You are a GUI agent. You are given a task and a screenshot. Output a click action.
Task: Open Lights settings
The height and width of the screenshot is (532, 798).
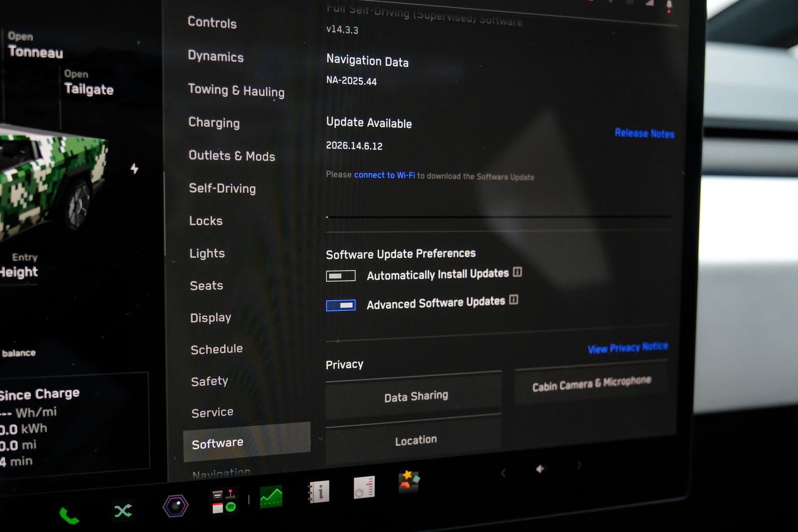click(x=207, y=253)
